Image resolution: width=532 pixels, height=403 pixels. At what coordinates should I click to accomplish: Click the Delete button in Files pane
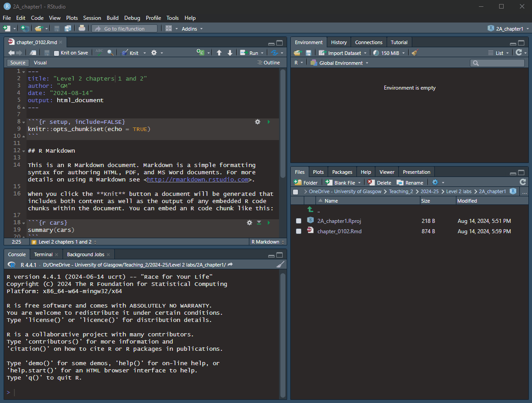click(379, 183)
